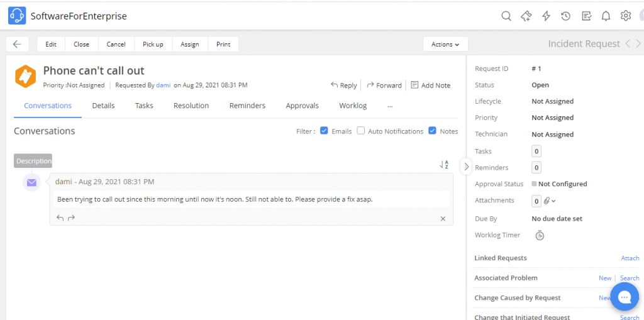Image resolution: width=644 pixels, height=320 pixels.
Task: Start the Worklog Timer clock icon
Action: pos(539,235)
